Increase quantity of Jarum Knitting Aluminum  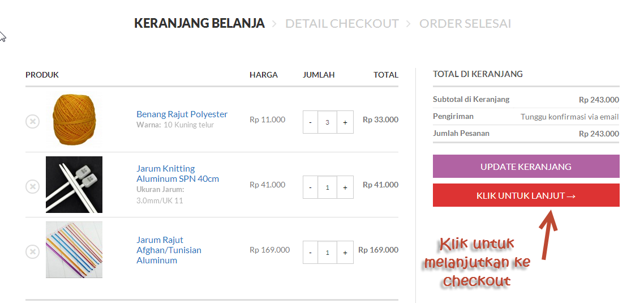pyautogui.click(x=345, y=187)
